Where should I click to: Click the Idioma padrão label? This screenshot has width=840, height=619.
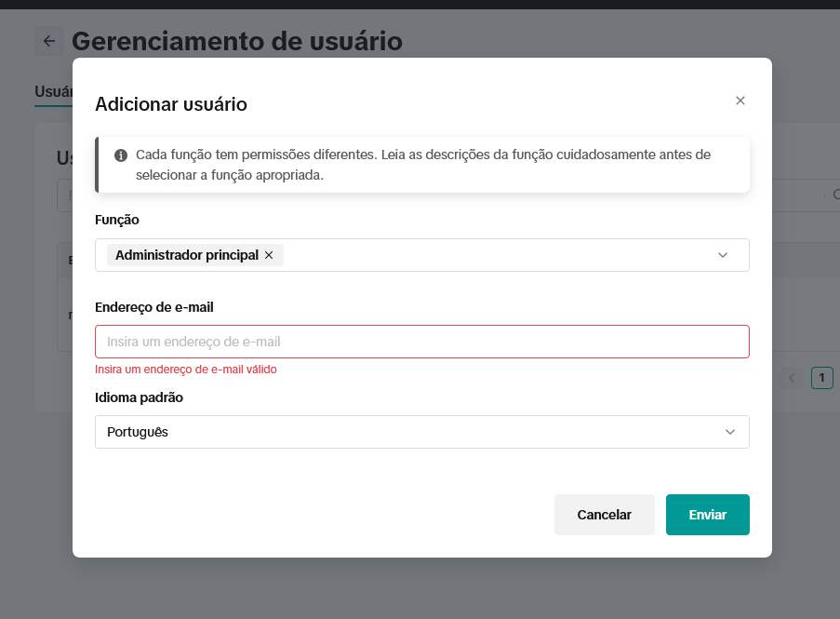tap(139, 397)
